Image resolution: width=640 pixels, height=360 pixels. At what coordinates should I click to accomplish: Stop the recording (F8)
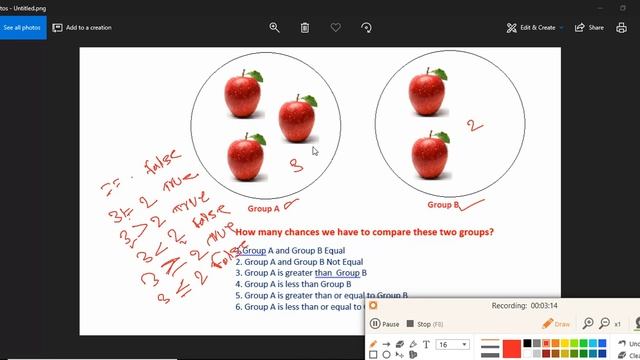(424, 324)
